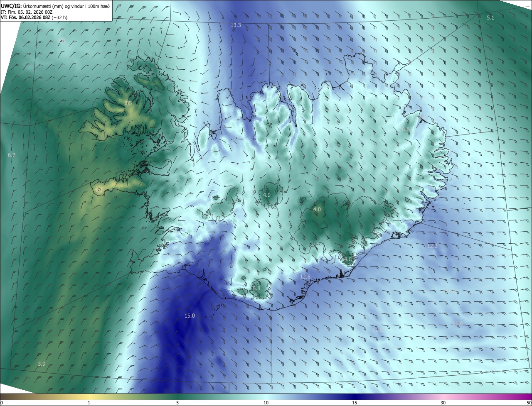Pick the yellow segment of the colour scale
The width and height of the screenshot is (532, 406).
(89, 397)
